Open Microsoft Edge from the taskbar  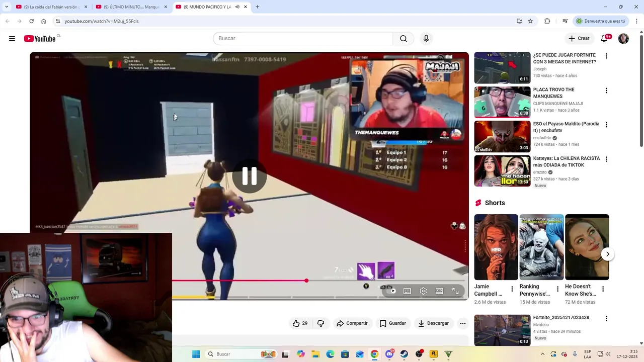(330, 354)
